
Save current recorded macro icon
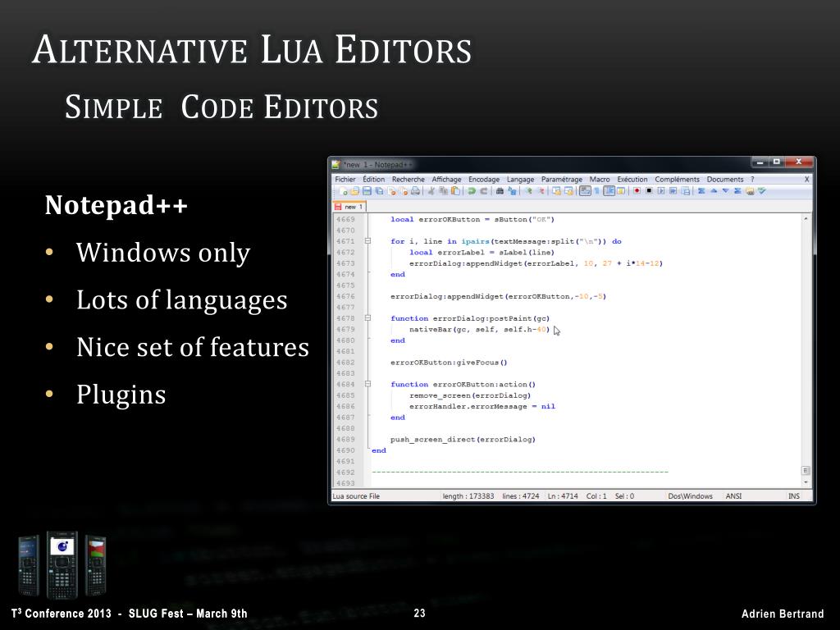[x=686, y=190]
